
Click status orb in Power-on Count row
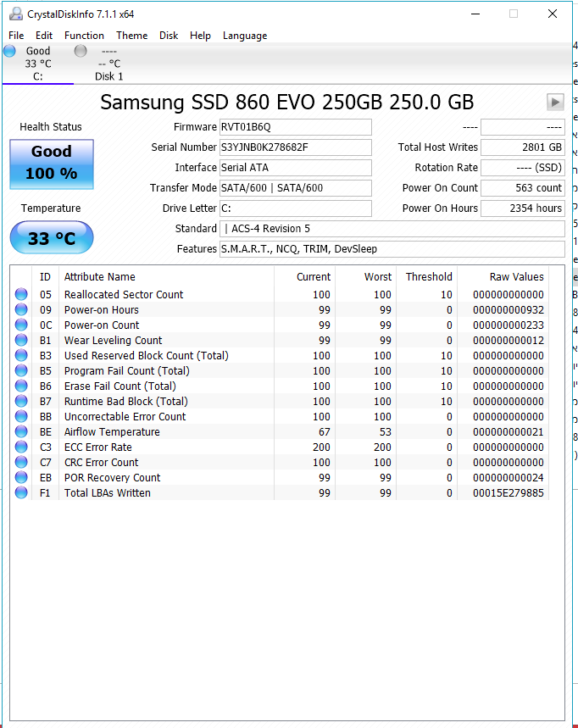[x=21, y=325]
